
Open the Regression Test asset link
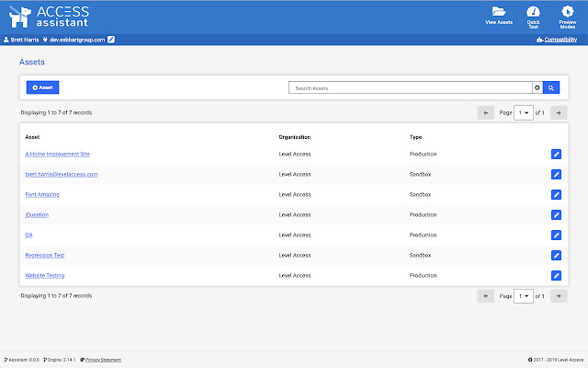click(45, 255)
